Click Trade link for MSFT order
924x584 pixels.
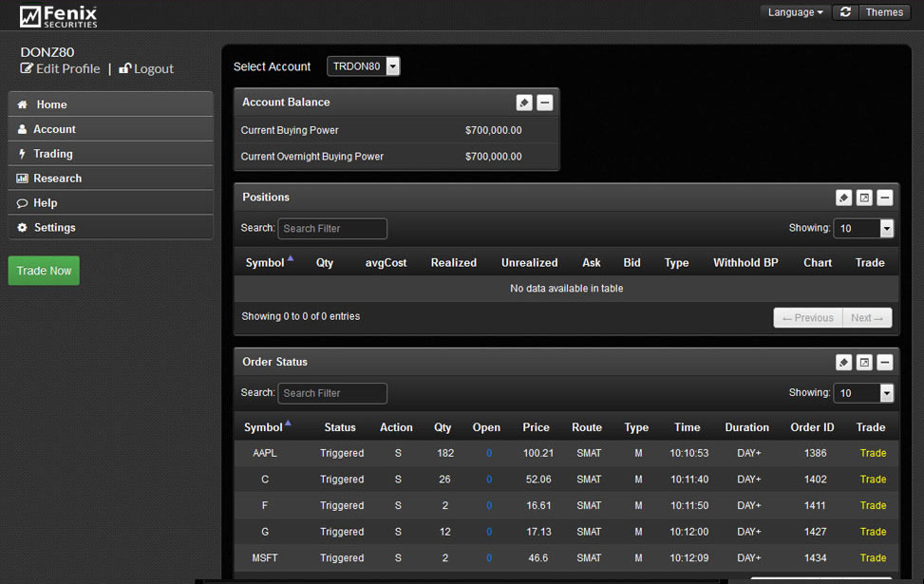pos(873,557)
